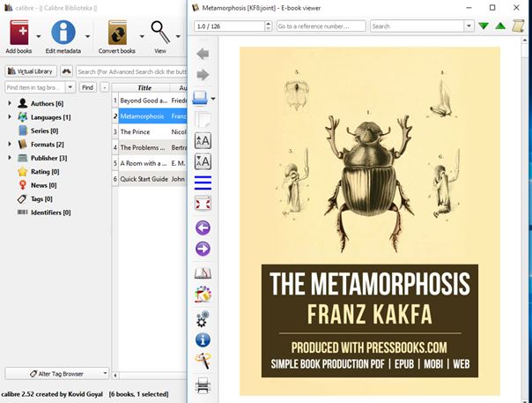Show the table of contents in viewer
Image resolution: width=532 pixels, height=403 pixels.
pos(203,183)
